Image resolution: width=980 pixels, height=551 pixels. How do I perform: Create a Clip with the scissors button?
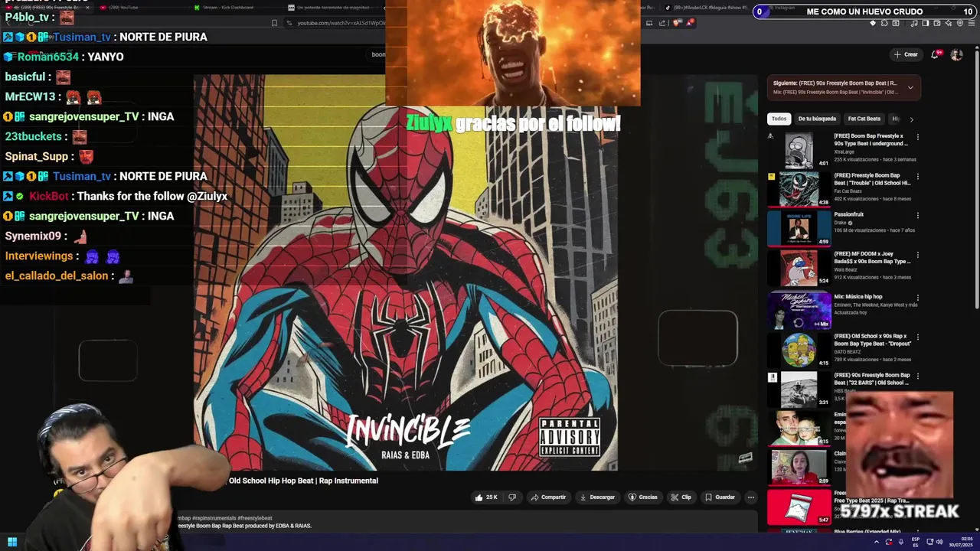(x=681, y=497)
